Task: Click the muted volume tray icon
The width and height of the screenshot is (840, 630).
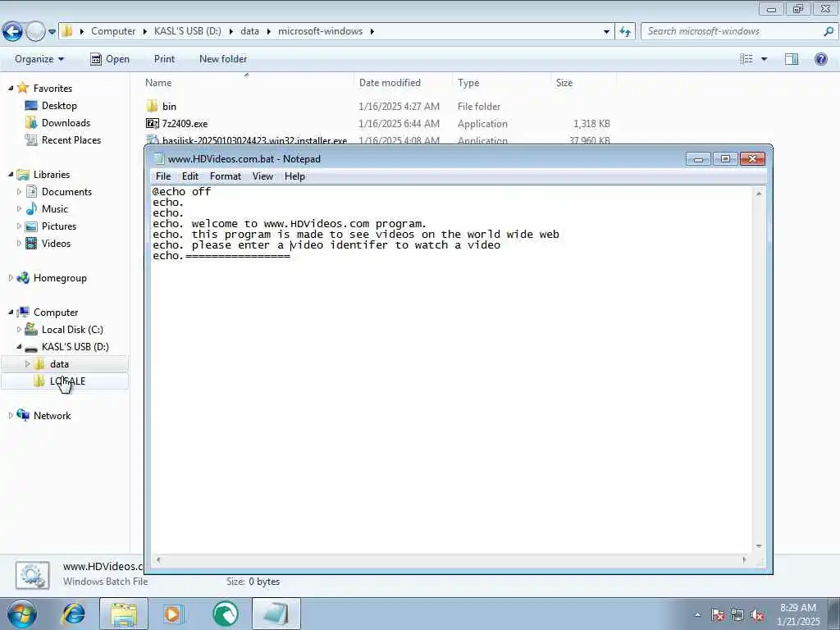Action: point(757,615)
